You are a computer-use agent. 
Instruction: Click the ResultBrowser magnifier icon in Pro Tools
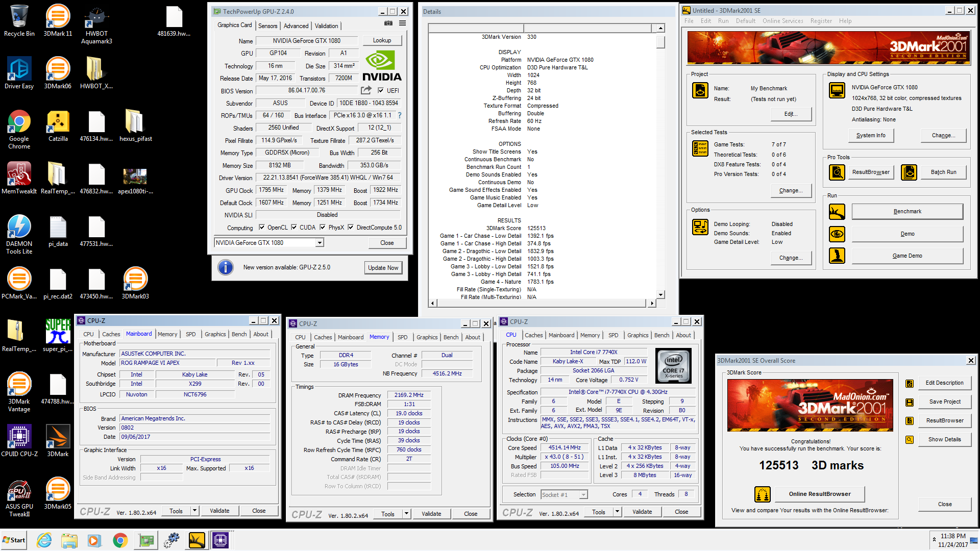(837, 172)
